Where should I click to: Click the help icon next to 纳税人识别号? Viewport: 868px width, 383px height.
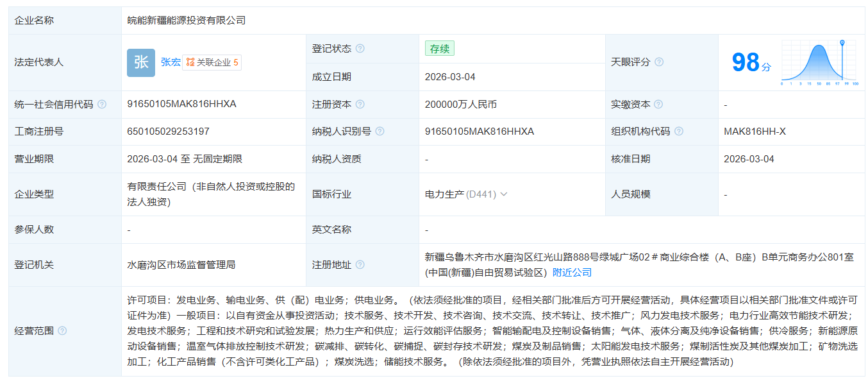380,130
